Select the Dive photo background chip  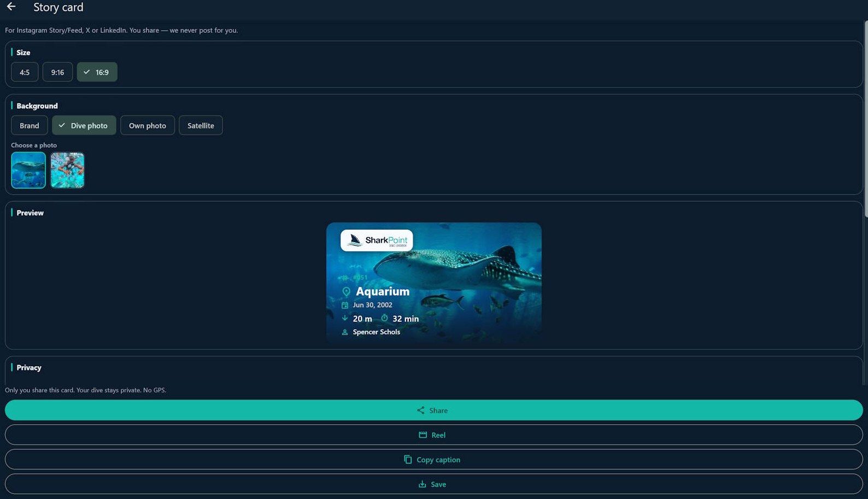click(x=84, y=126)
